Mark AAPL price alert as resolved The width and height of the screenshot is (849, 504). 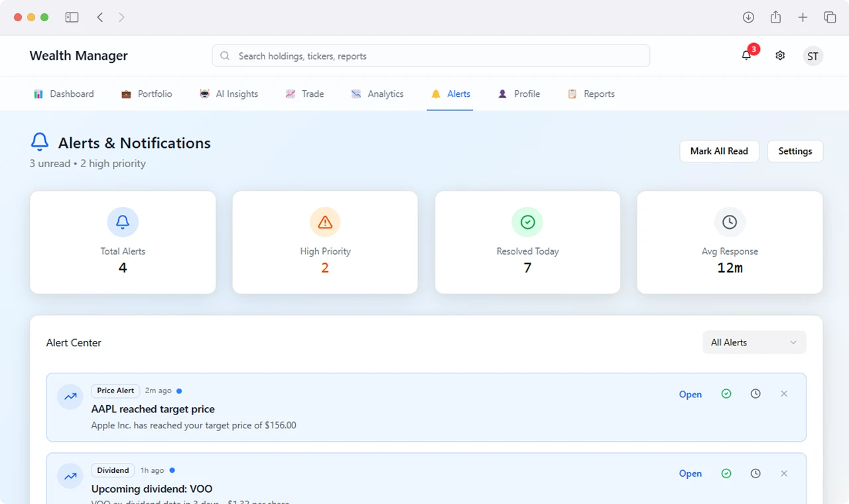[726, 394]
